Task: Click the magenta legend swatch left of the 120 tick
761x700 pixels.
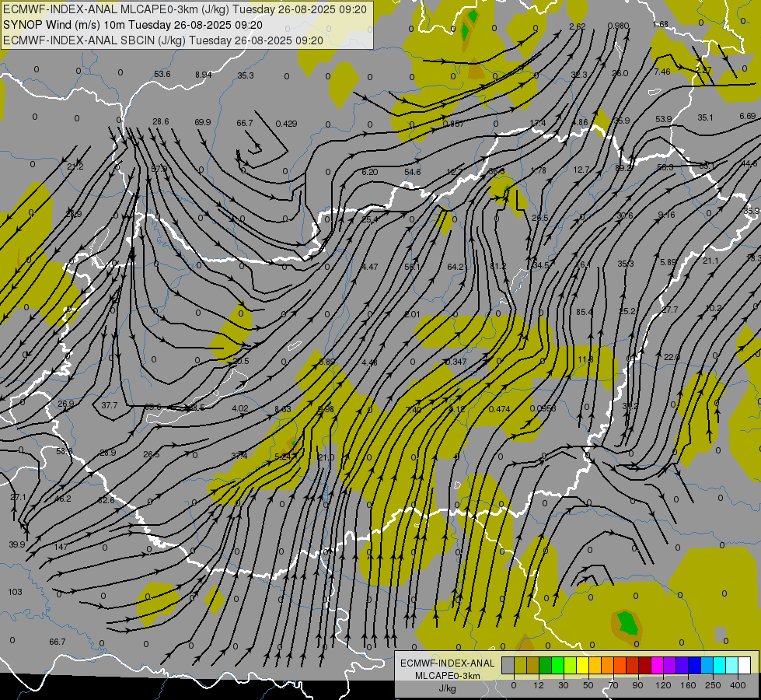Action: pos(657,666)
